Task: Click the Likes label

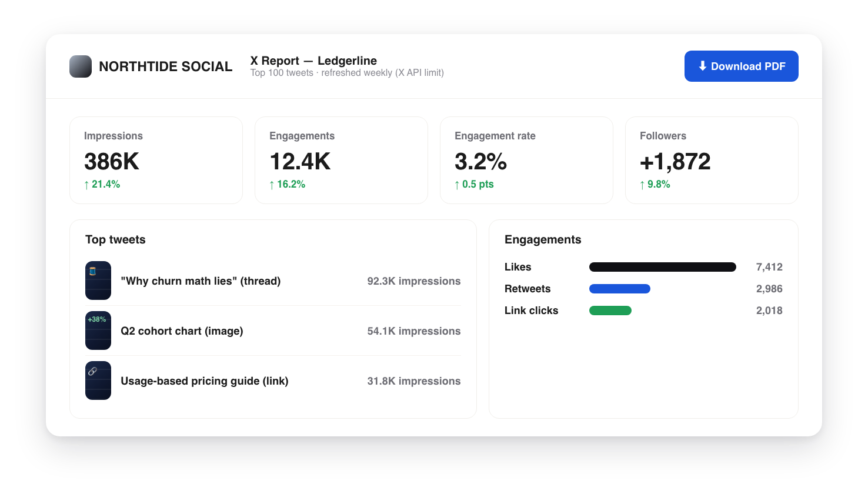Action: click(x=518, y=267)
